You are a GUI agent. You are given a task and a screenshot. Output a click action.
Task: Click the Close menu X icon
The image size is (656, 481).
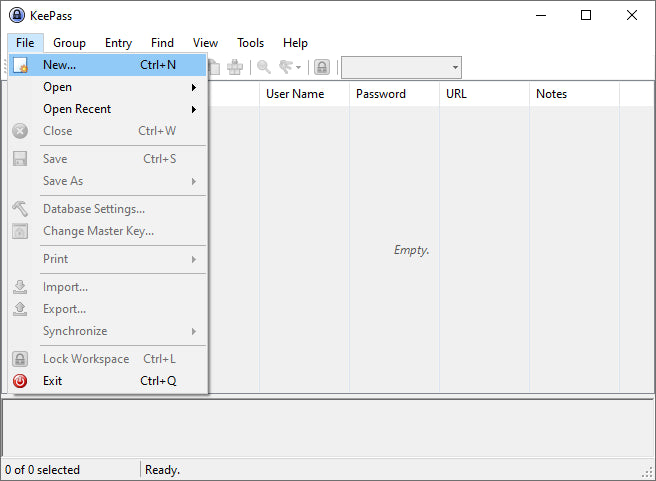click(20, 131)
